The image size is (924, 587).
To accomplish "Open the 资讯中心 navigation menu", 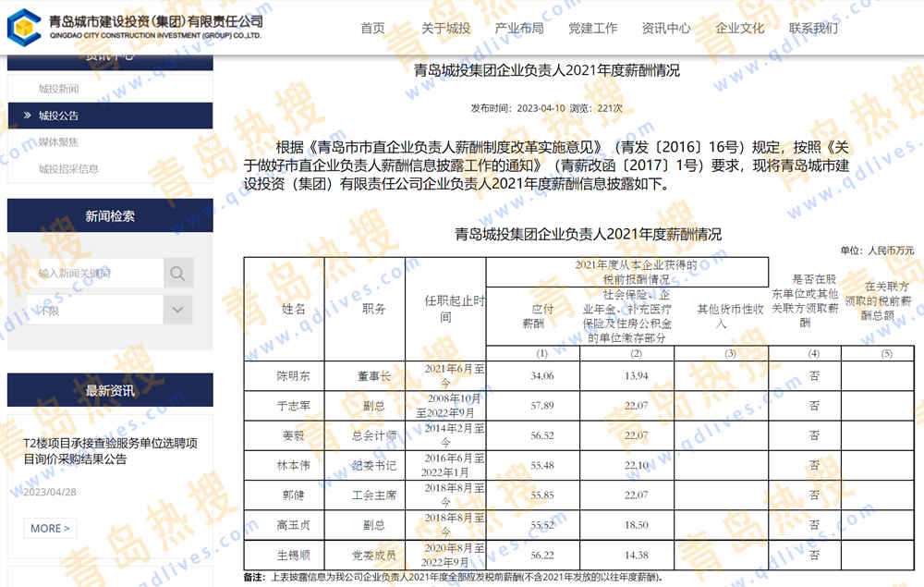I will (x=666, y=29).
